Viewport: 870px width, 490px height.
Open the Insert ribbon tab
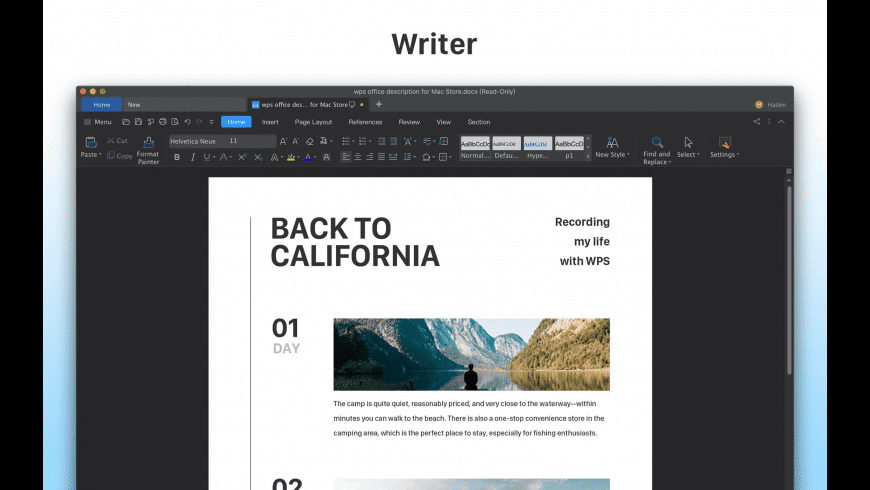270,122
